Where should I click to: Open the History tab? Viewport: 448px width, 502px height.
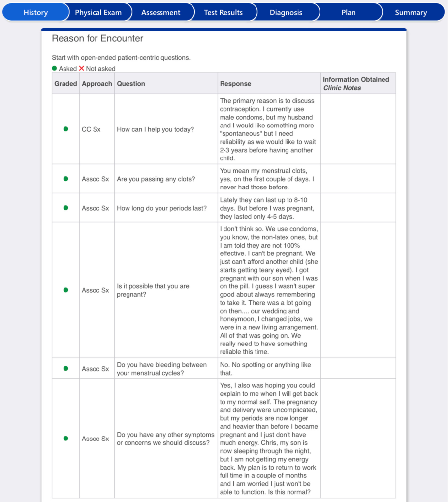coord(35,12)
